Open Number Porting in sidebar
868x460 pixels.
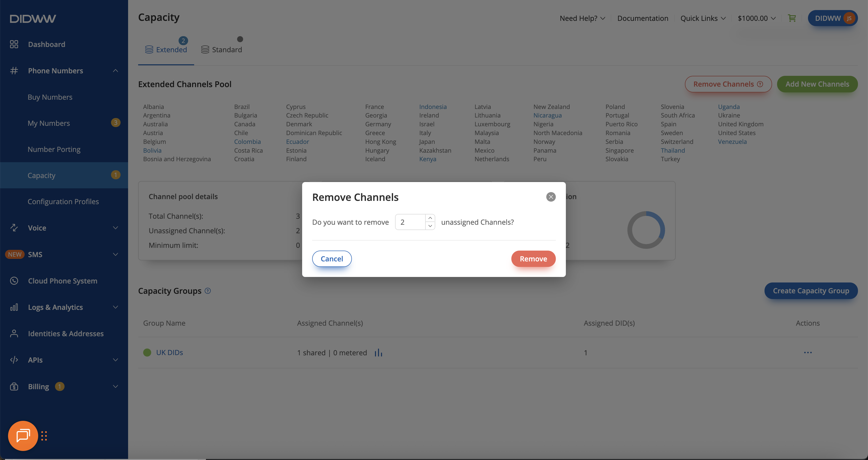(54, 149)
